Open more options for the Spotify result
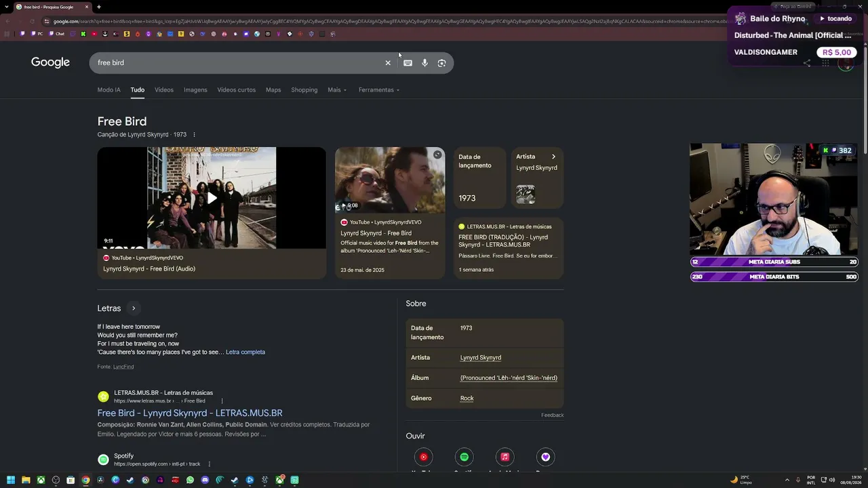 (209, 464)
